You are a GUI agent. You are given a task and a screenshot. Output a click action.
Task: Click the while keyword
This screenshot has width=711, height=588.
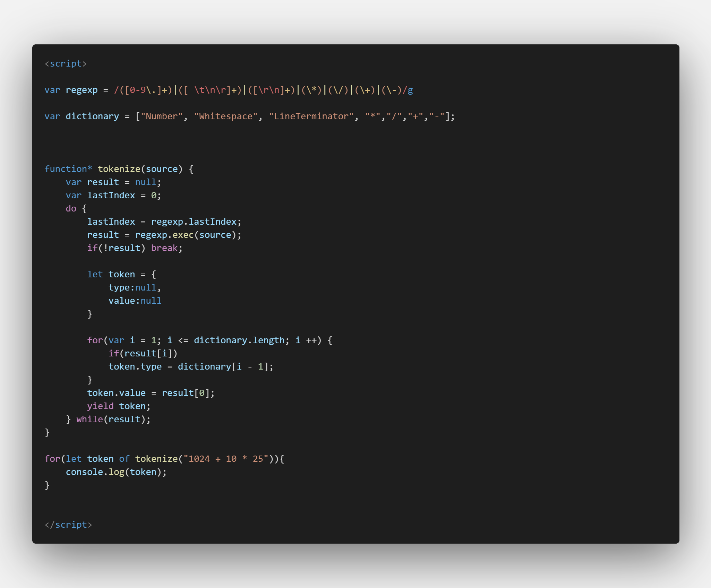(89, 420)
